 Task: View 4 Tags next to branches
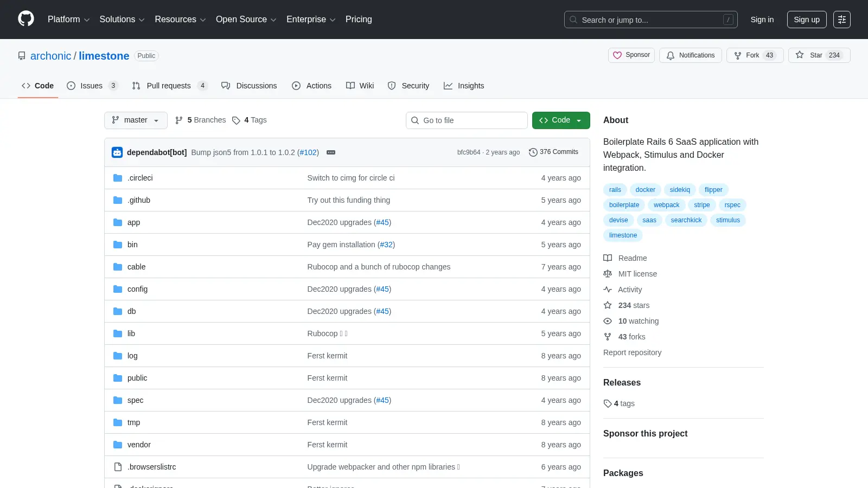tap(250, 120)
